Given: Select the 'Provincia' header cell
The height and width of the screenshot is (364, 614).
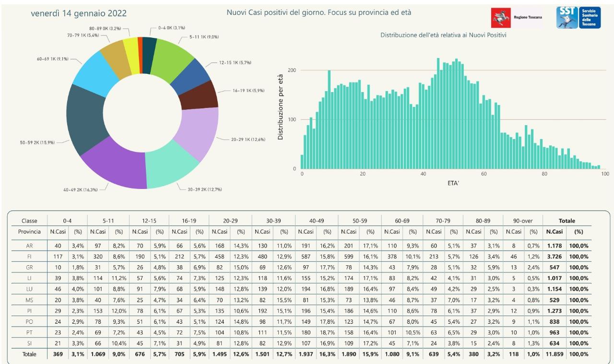Looking at the screenshot, I should coord(29,232).
